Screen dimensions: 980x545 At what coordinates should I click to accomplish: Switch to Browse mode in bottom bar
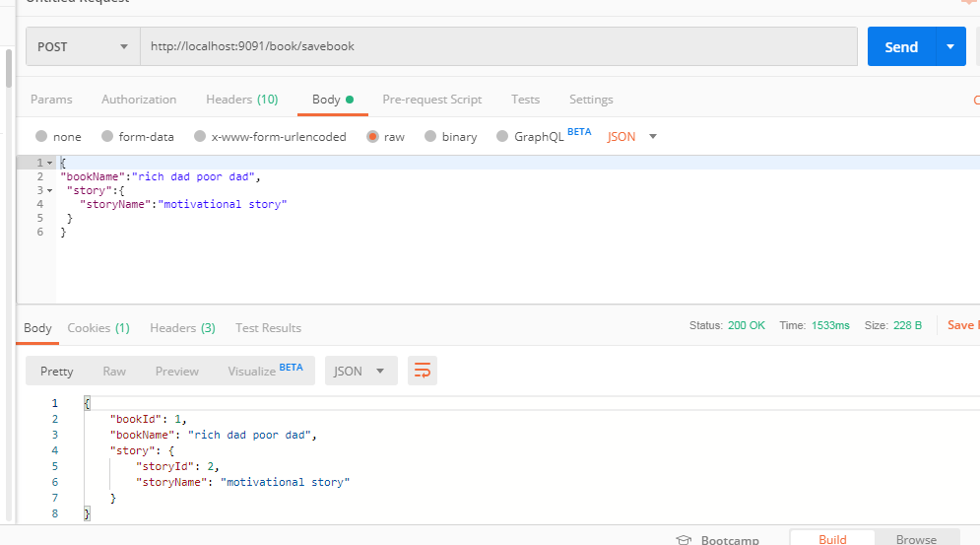pyautogui.click(x=916, y=538)
